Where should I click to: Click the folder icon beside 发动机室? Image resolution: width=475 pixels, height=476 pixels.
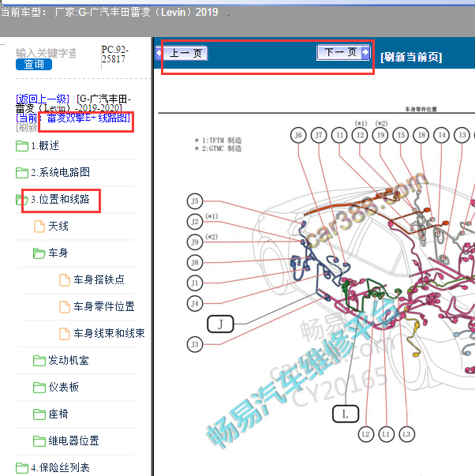[39, 361]
